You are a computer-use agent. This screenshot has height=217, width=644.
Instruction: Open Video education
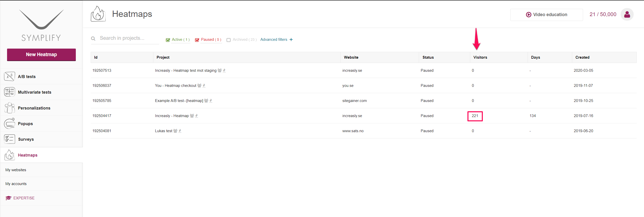[x=547, y=15]
